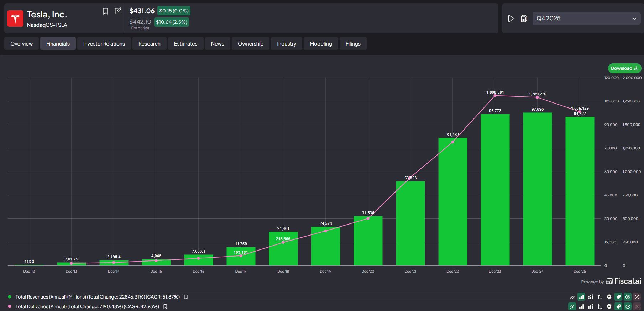Click the green Total Revenues legend color dot
This screenshot has height=311, width=644.
[x=10, y=297]
